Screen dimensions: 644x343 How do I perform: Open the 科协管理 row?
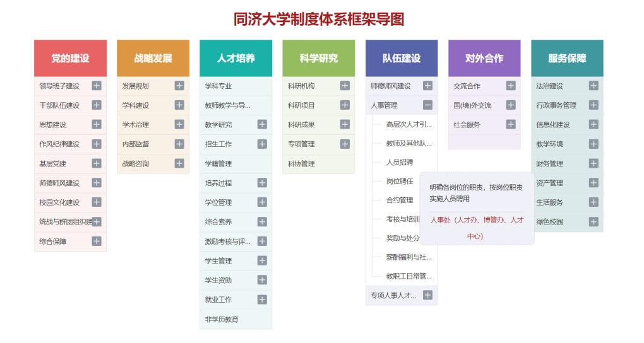(x=319, y=164)
